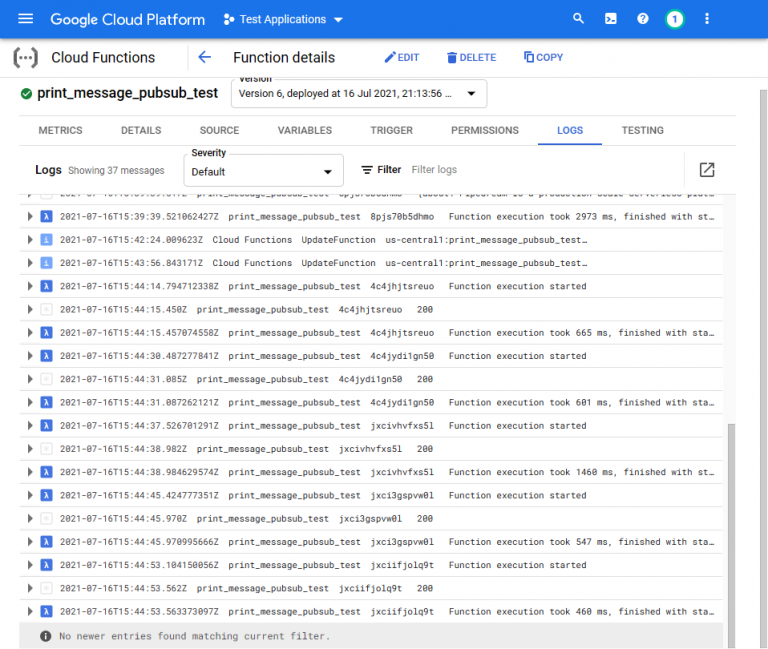Click the Filter icon in logs toolbar
The height and width of the screenshot is (649, 768).
[368, 170]
